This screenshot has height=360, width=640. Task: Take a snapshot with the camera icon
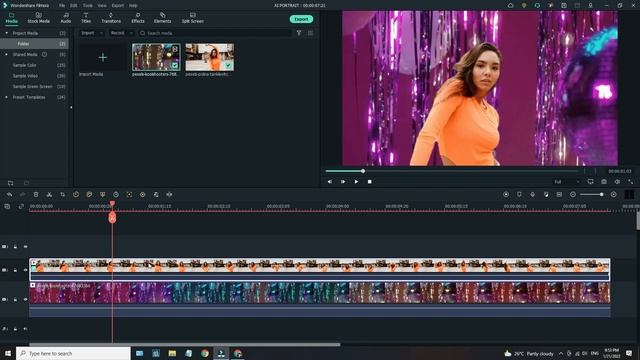pyautogui.click(x=604, y=182)
